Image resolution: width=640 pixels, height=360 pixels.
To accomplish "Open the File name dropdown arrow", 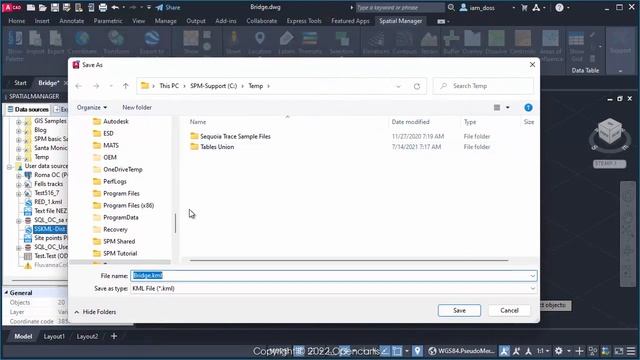I will point(532,276).
